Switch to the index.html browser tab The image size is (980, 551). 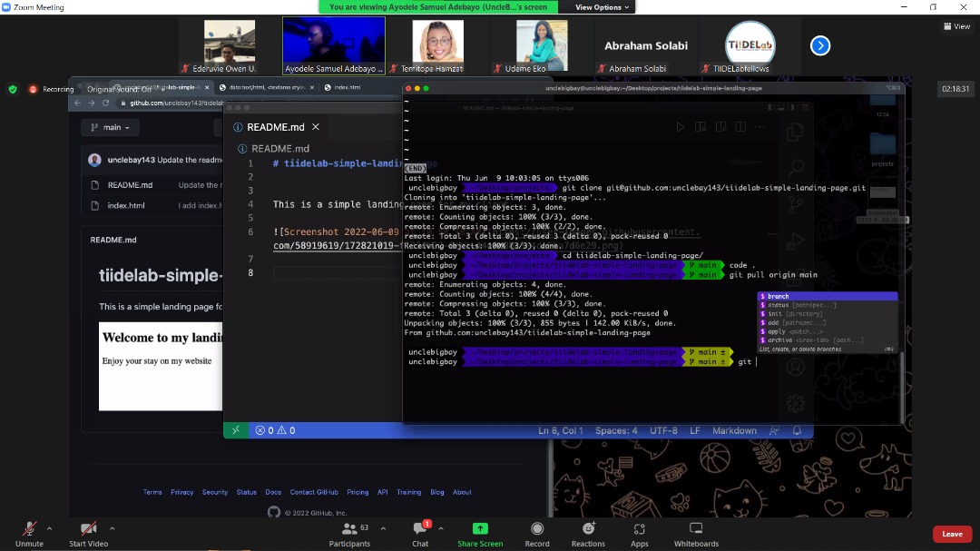click(x=347, y=87)
